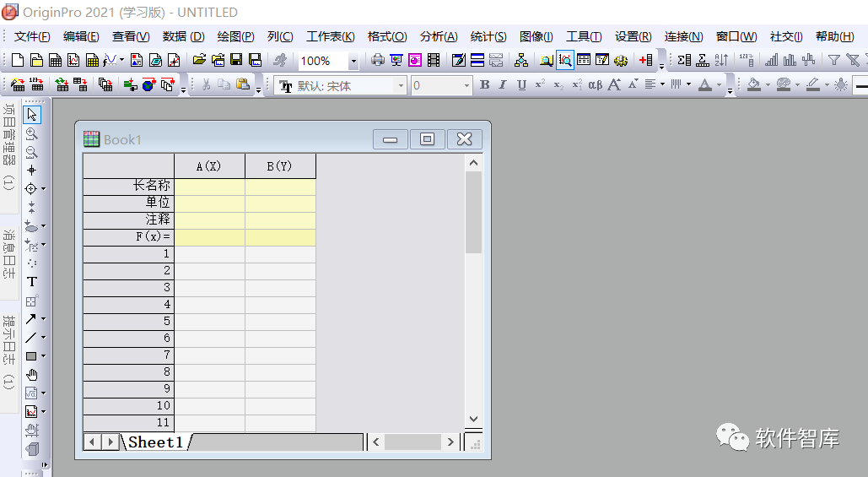The width and height of the screenshot is (868, 477).
Task: Open the zoom percentage dropdown
Action: [x=353, y=61]
